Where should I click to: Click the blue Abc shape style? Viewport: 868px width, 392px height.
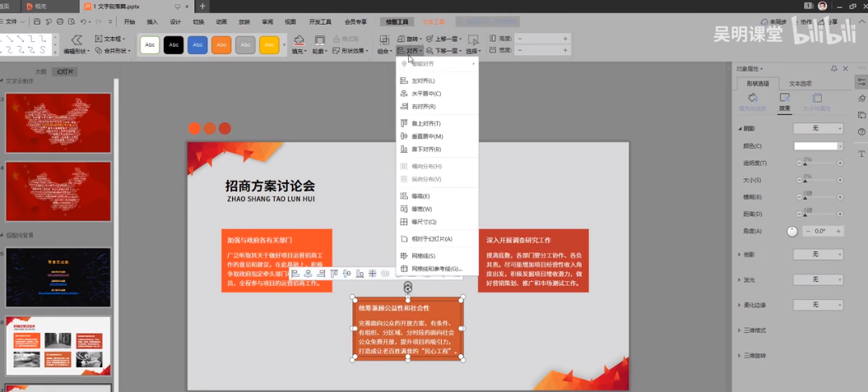pos(197,44)
